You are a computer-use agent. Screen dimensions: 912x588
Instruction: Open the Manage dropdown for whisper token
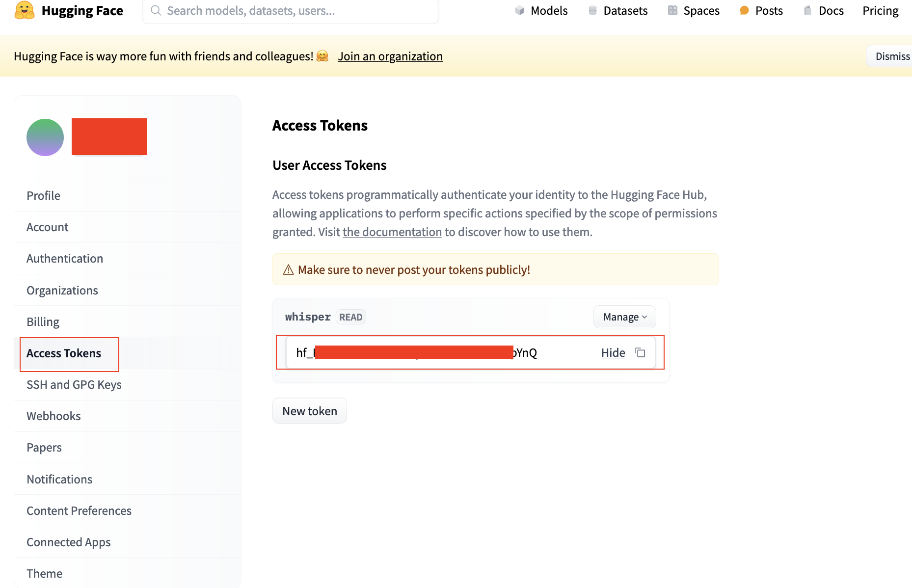(x=625, y=317)
